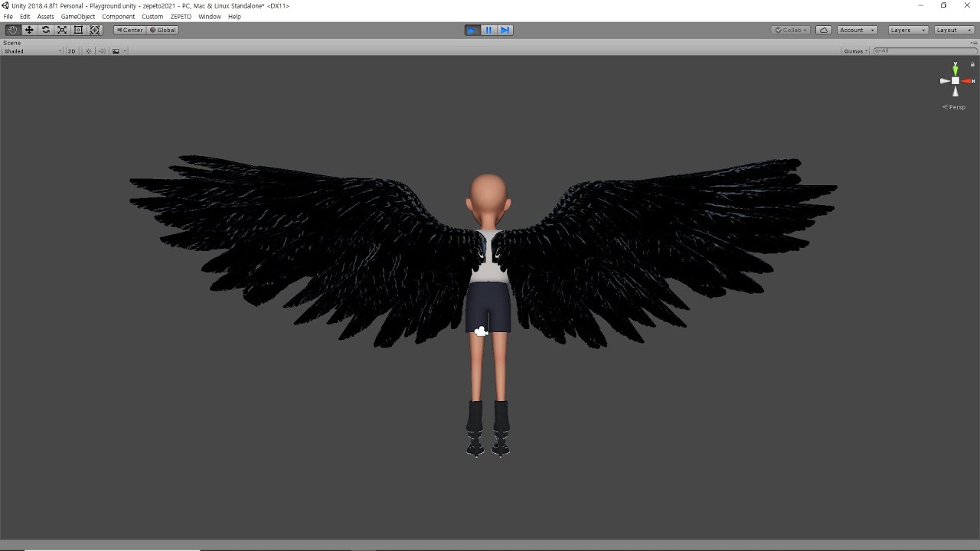This screenshot has width=980, height=551.
Task: Open the Account dropdown
Action: coord(856,30)
